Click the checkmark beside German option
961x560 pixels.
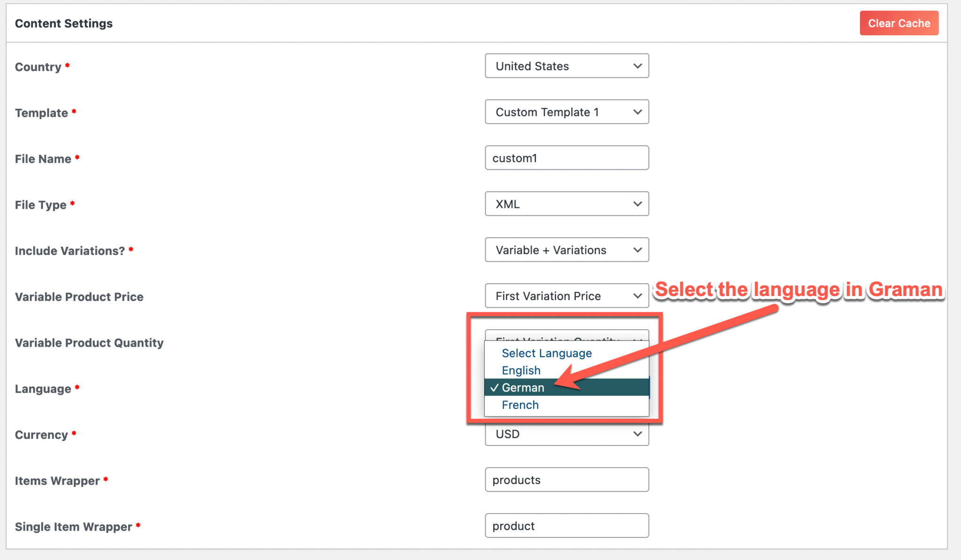tap(494, 388)
